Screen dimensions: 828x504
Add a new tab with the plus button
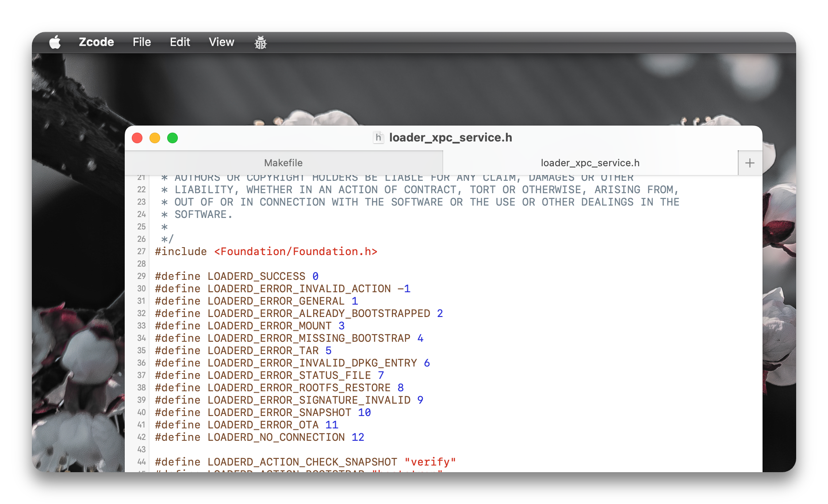[750, 163]
